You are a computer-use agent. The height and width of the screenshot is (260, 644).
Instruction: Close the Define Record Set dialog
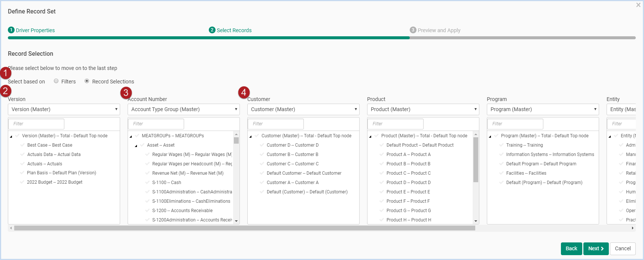pos(638,5)
